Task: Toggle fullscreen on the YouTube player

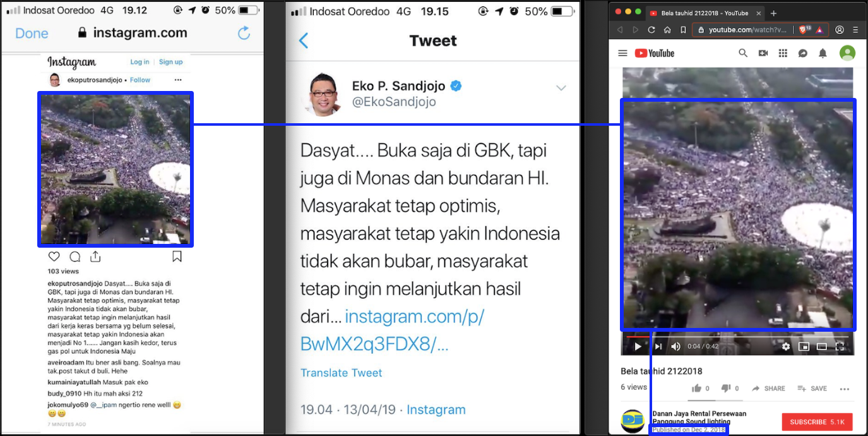Action: 840,346
